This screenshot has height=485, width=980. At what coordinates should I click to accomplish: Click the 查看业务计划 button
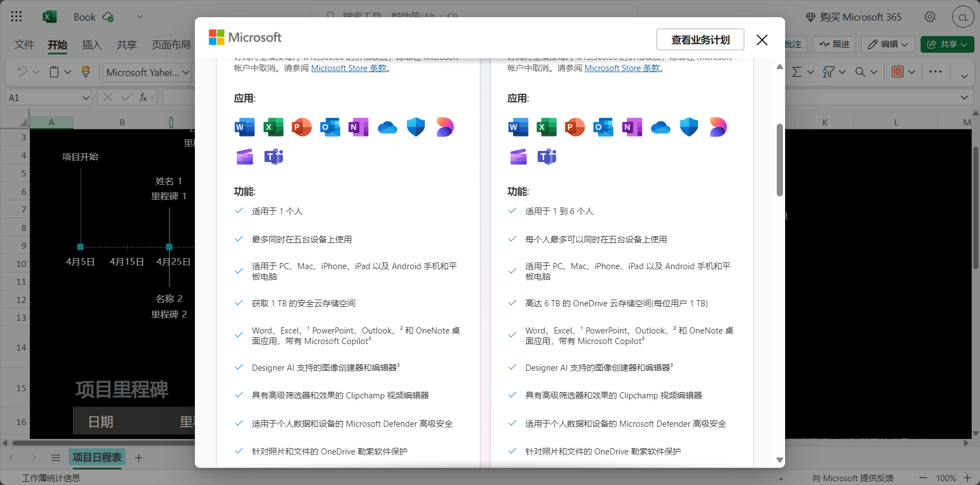pos(700,40)
